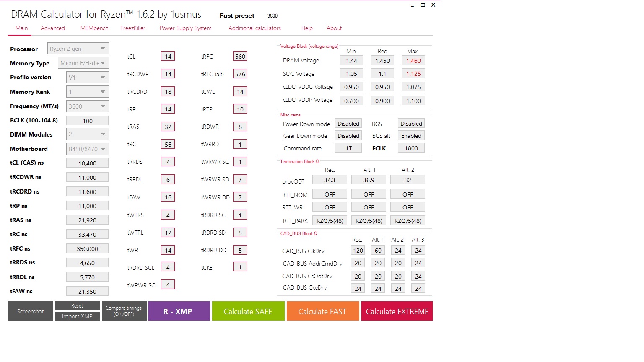Click the BGS alt Enabled value

[x=411, y=136]
